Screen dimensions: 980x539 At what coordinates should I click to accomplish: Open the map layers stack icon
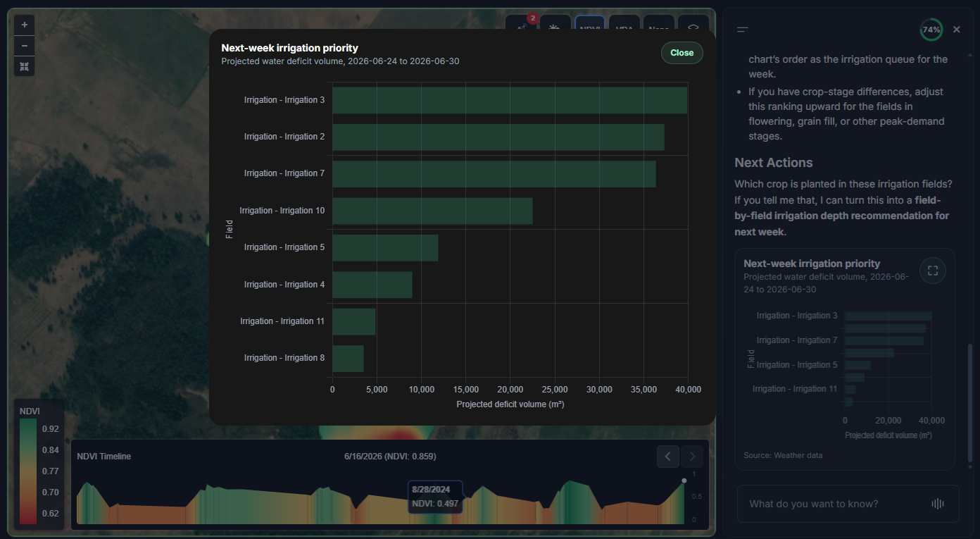(x=693, y=25)
